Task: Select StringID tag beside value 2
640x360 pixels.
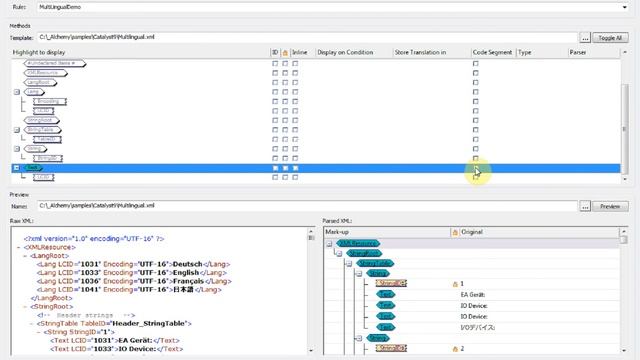Action: [x=391, y=349]
